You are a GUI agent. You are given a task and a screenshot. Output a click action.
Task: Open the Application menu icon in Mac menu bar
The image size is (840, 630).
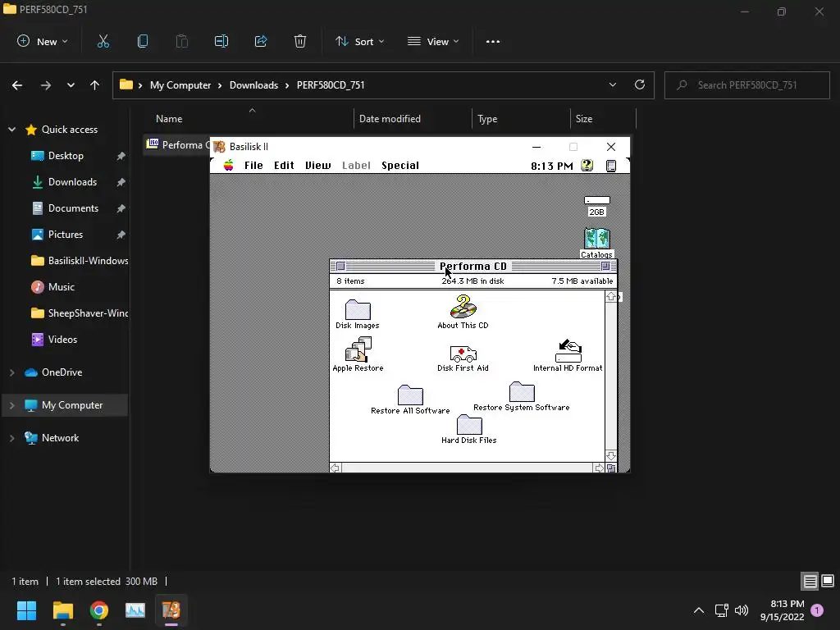(610, 166)
